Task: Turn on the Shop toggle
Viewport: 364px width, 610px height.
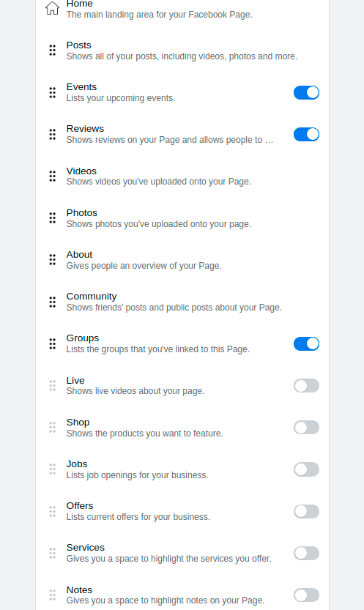Action: click(x=306, y=427)
